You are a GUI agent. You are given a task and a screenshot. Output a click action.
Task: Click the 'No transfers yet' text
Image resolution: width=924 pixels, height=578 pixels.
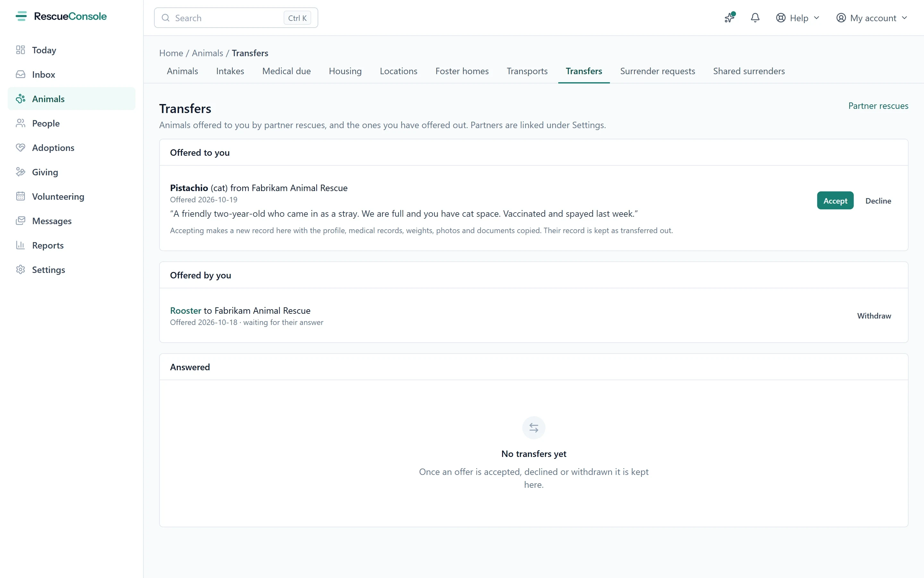pyautogui.click(x=534, y=454)
